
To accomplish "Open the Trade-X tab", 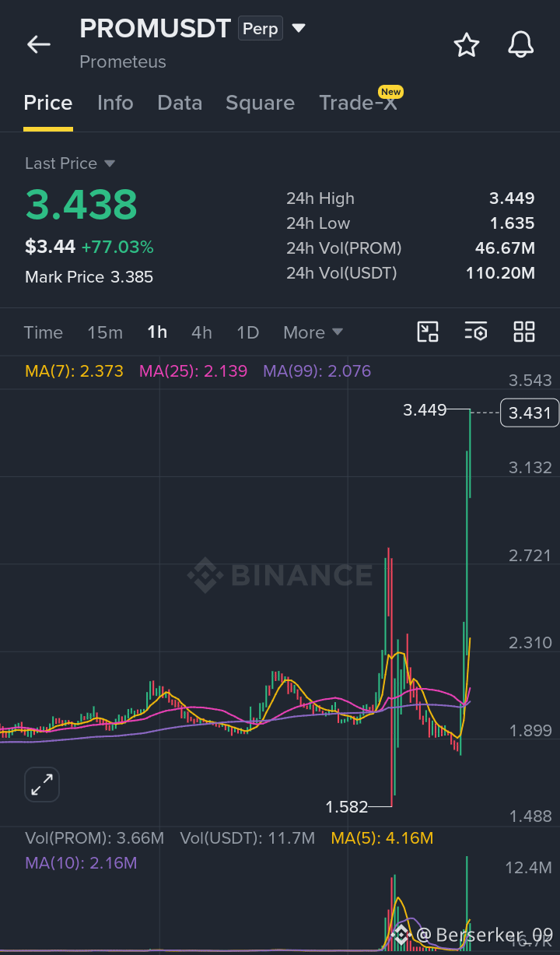I will pos(359,103).
